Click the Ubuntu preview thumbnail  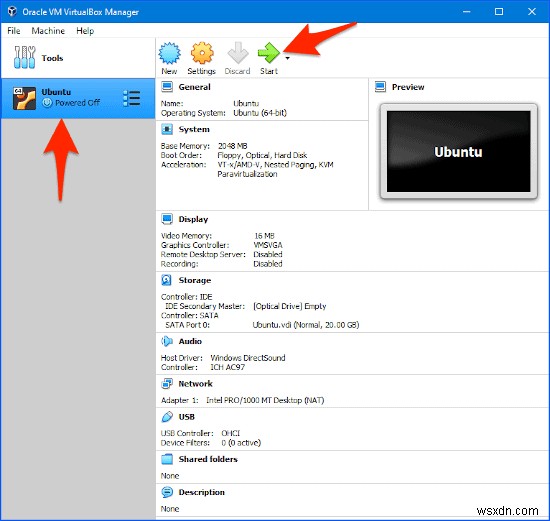pos(458,152)
